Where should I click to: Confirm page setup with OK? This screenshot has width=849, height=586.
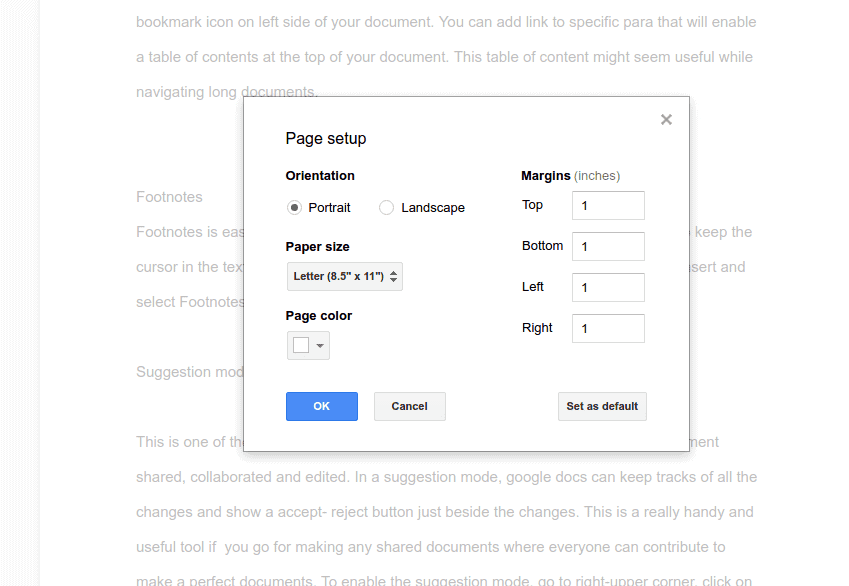[x=322, y=406]
